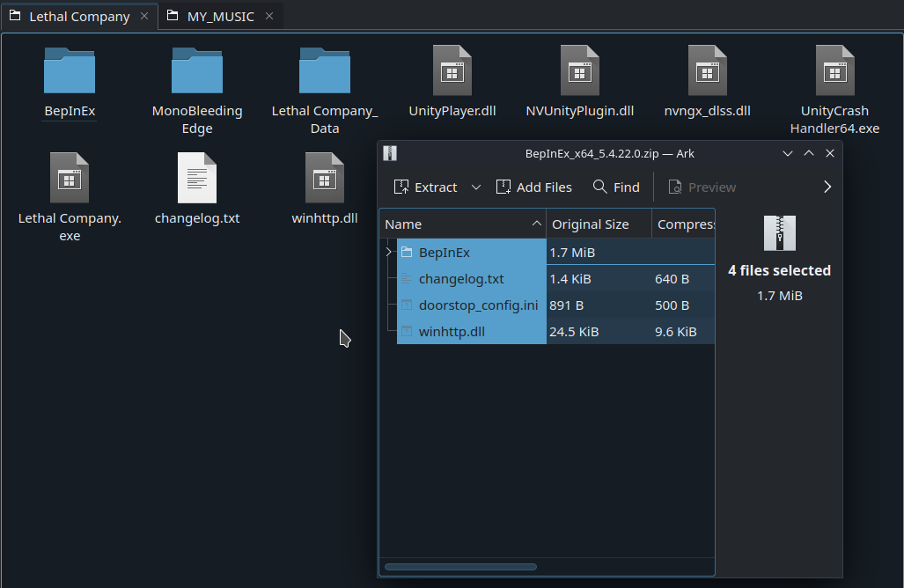This screenshot has height=588, width=904.
Task: Open the BepInEx folder in file manager
Action: (70, 71)
